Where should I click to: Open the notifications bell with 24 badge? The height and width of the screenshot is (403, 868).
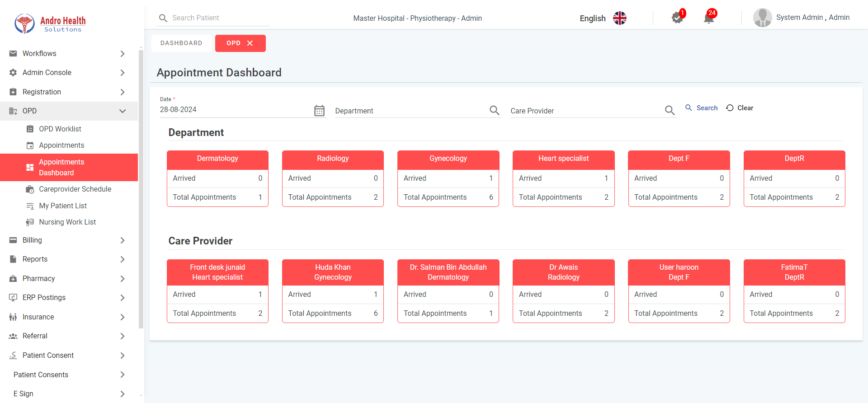pyautogui.click(x=709, y=18)
